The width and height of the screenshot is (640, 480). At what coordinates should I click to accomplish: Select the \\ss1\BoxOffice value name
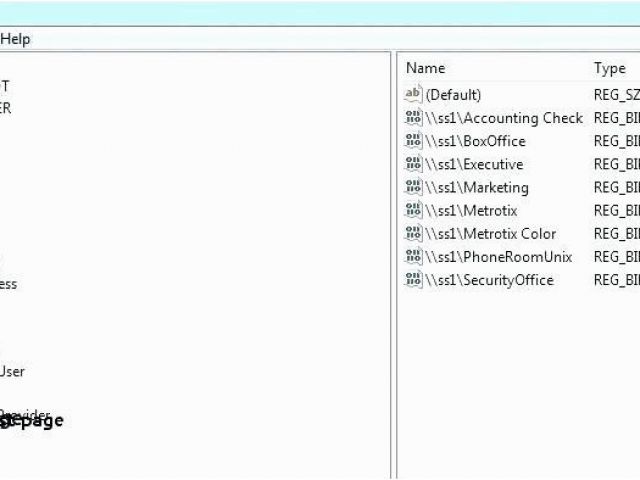point(475,141)
